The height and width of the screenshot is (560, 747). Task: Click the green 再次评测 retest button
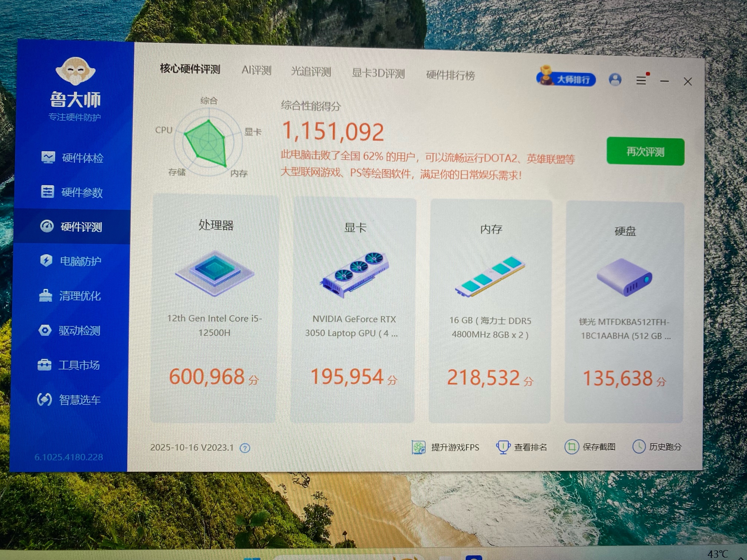[x=645, y=152]
